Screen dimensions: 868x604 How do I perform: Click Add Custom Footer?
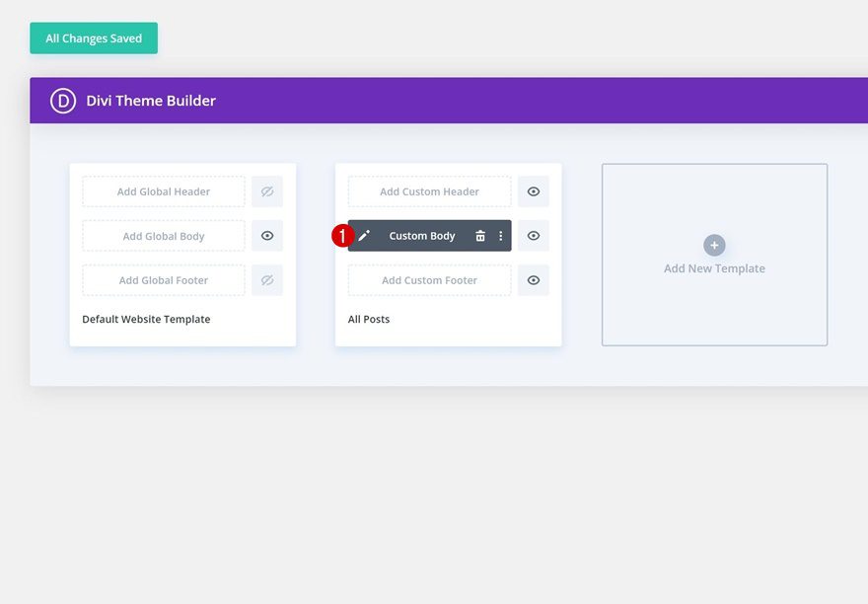click(428, 279)
